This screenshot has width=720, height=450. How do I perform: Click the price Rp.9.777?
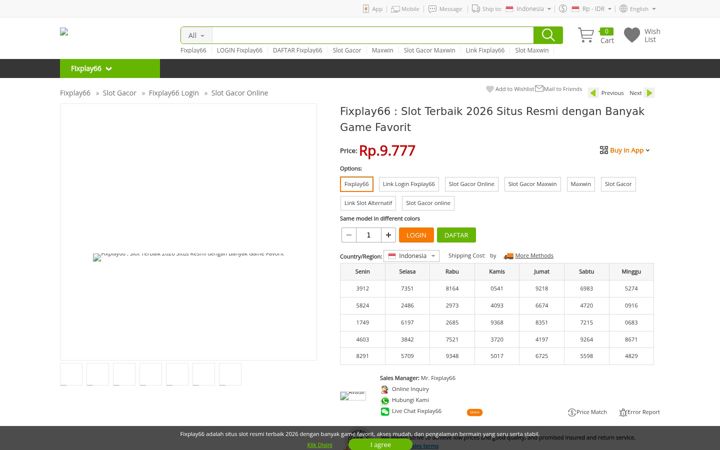pyautogui.click(x=387, y=151)
